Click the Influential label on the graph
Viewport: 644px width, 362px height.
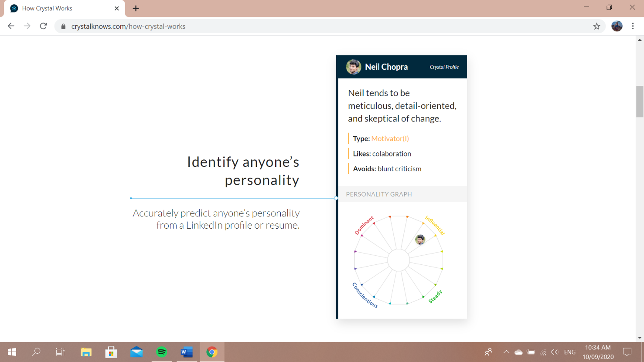[435, 225]
